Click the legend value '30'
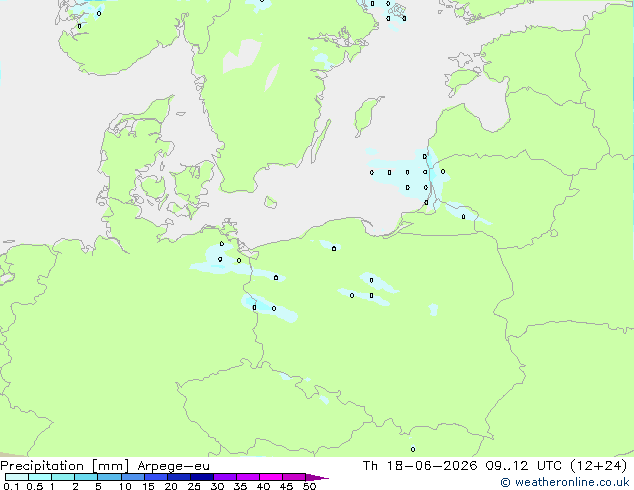 pos(217,486)
